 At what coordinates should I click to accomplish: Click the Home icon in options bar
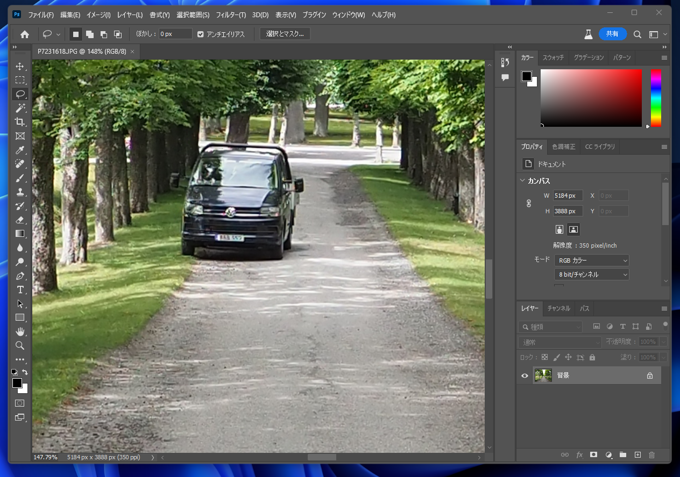click(25, 34)
